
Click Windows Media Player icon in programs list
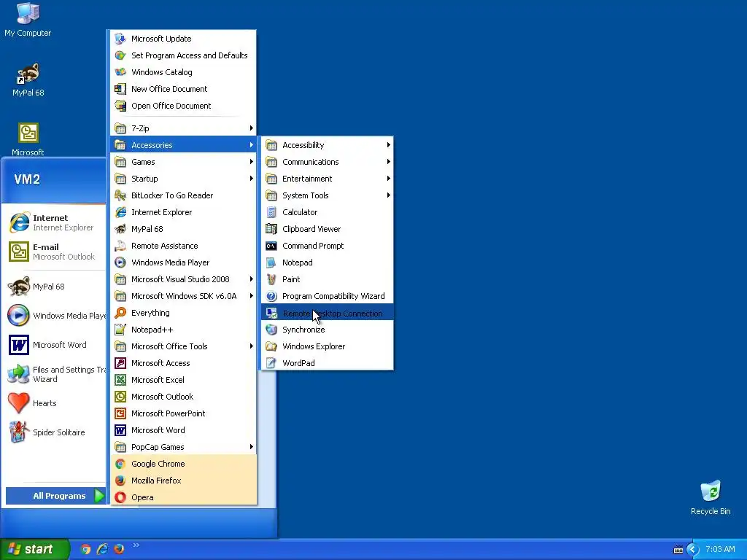[x=120, y=262]
